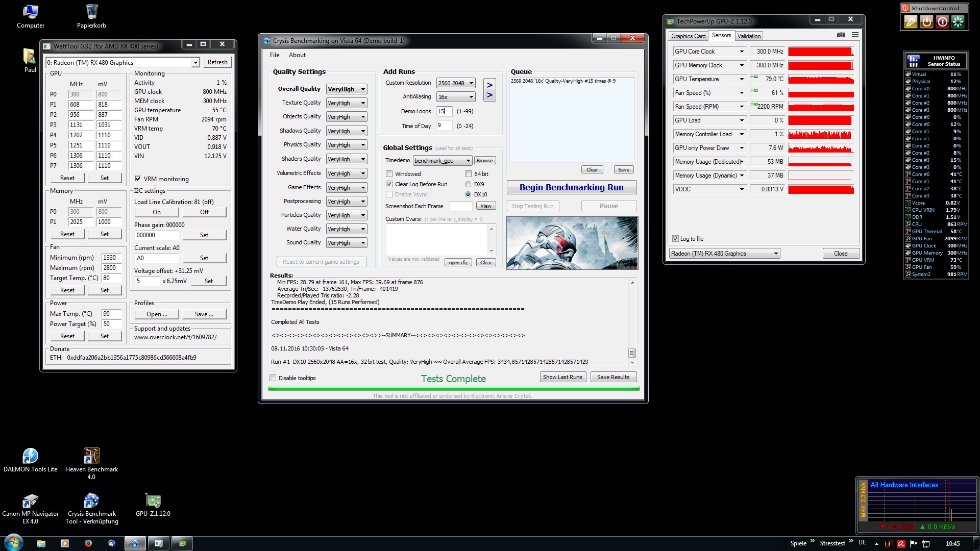Click the green restart icon in ShutdownControl
The image size is (980, 551).
(958, 22)
